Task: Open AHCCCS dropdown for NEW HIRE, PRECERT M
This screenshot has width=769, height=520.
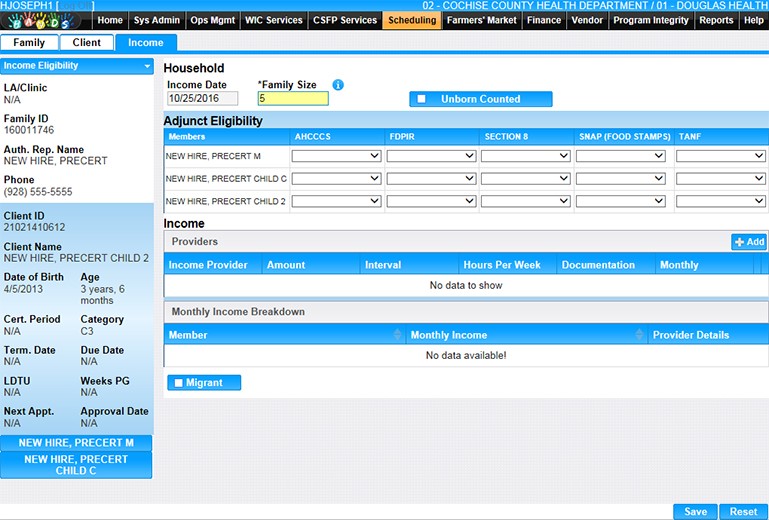Action: click(x=336, y=156)
